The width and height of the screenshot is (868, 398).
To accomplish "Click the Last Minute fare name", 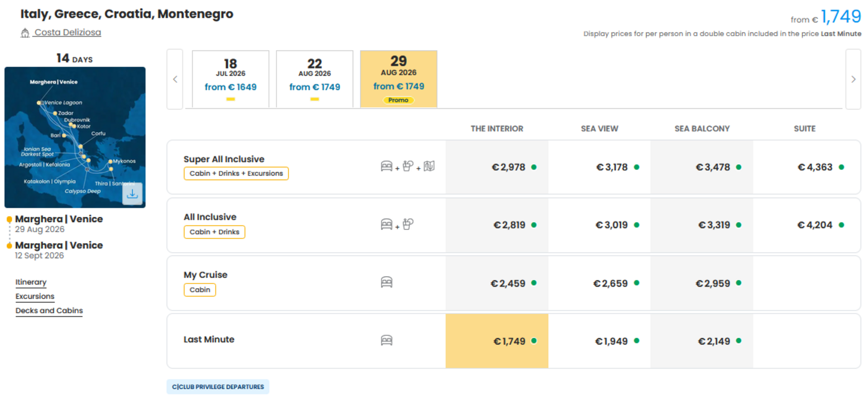I will pos(209,339).
